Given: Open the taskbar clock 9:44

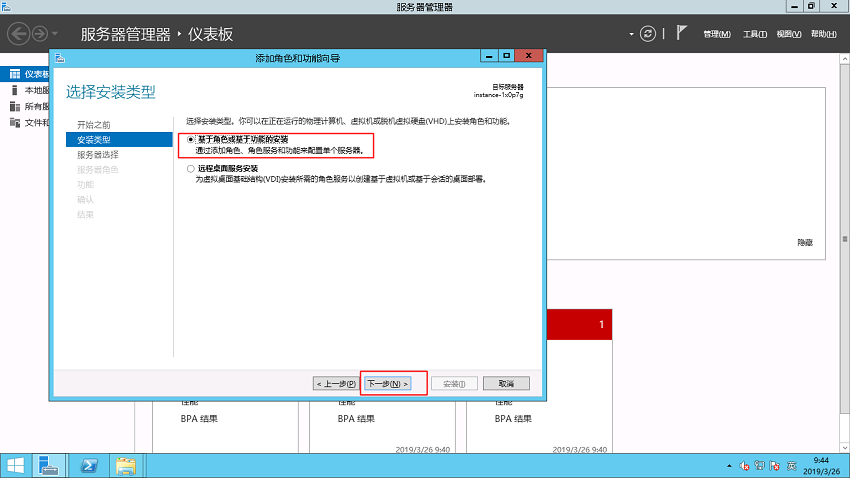Looking at the screenshot, I should 821,466.
